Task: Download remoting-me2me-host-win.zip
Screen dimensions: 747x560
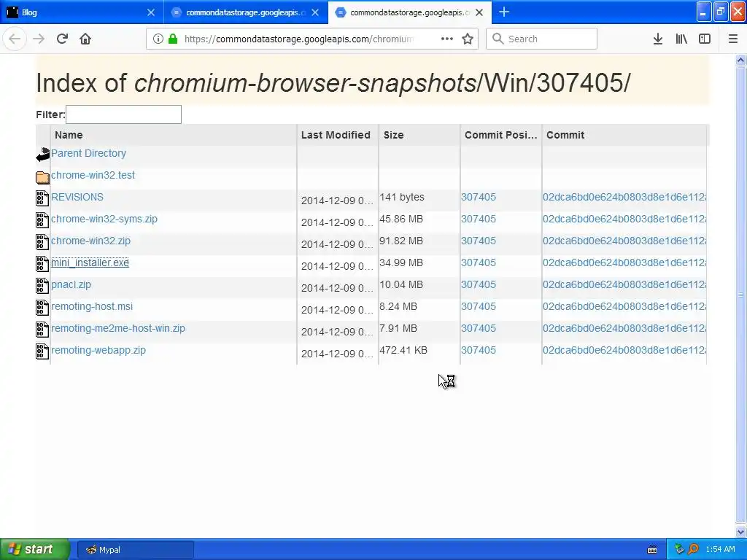Action: click(118, 329)
